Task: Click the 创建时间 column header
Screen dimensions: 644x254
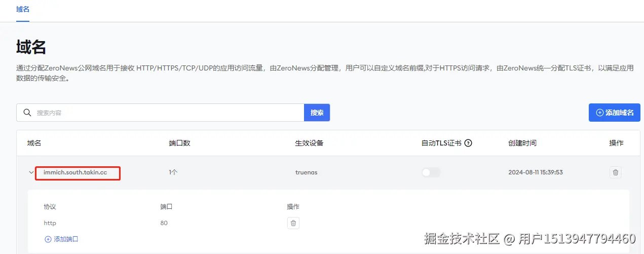Action: pos(522,143)
